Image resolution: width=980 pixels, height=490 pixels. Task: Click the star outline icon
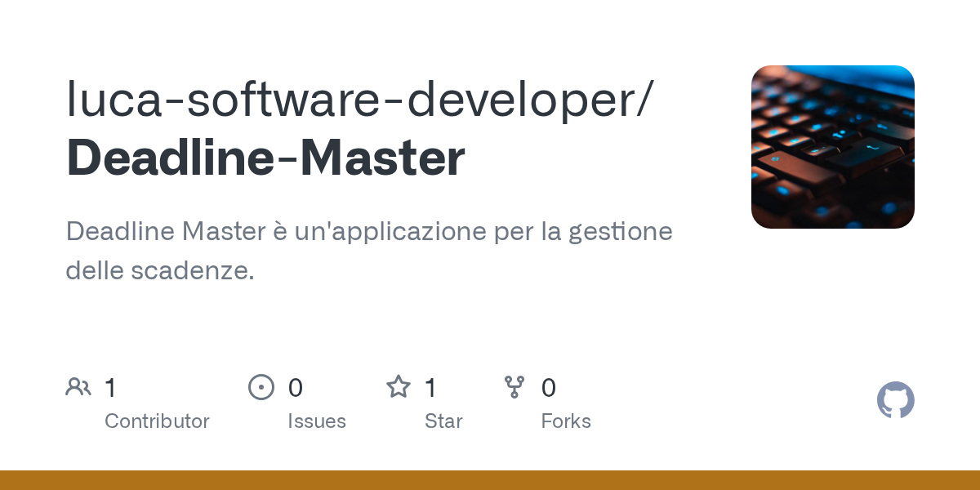(399, 386)
